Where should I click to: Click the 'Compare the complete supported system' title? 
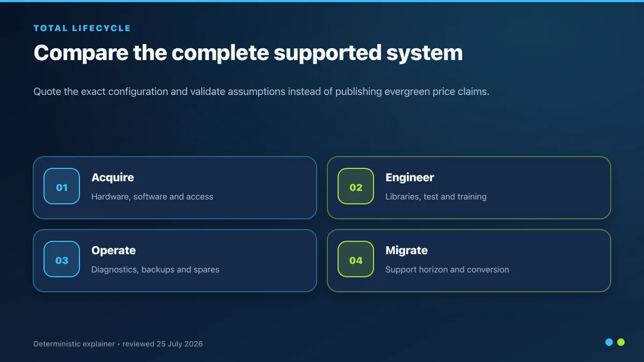click(248, 53)
